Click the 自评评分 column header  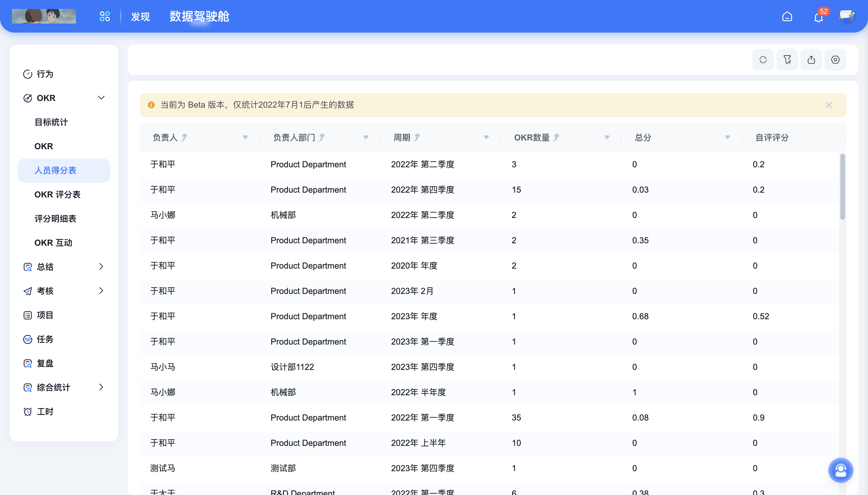[x=772, y=137]
